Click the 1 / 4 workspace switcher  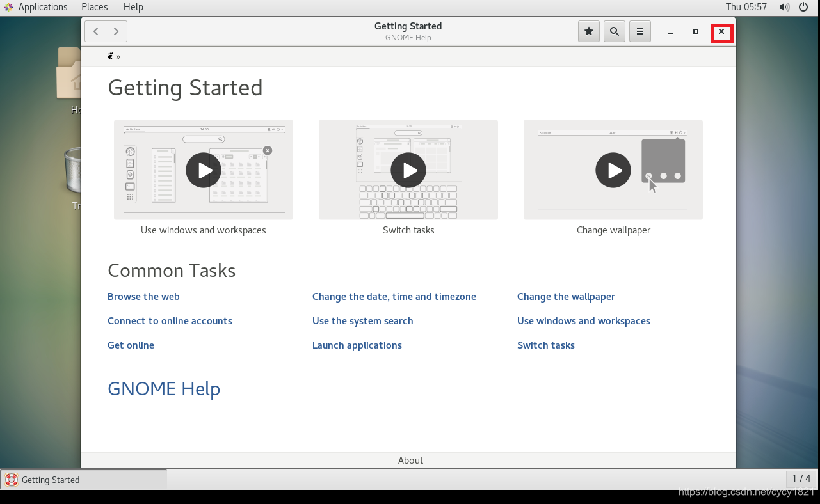pyautogui.click(x=801, y=479)
